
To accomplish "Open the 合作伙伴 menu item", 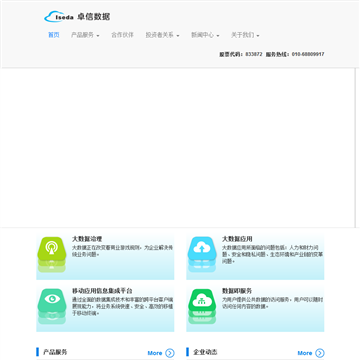I will (122, 35).
